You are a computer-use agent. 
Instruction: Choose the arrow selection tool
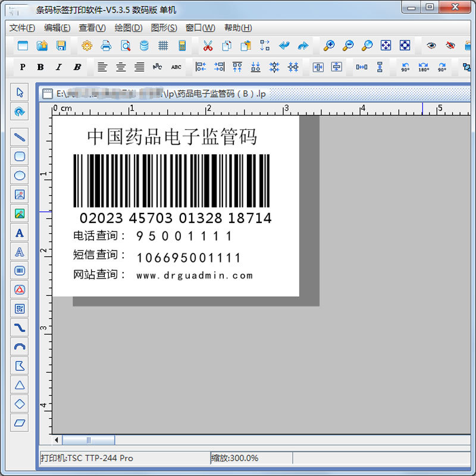click(x=20, y=92)
